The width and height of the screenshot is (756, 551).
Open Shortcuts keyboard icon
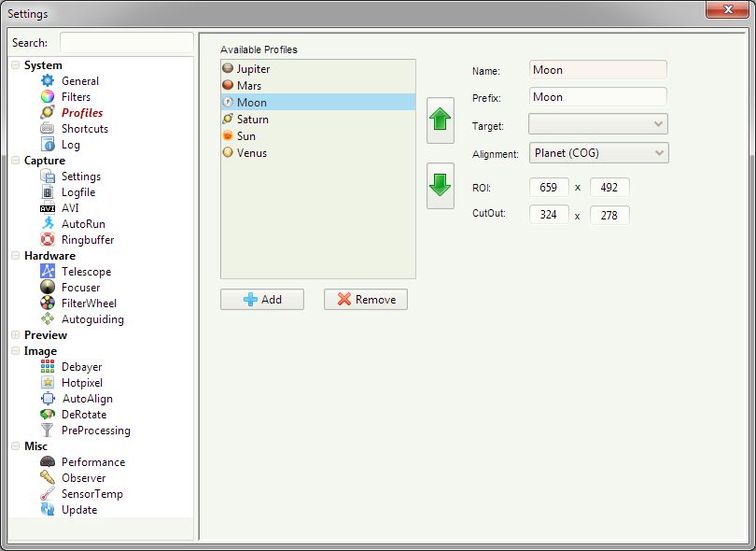48,128
